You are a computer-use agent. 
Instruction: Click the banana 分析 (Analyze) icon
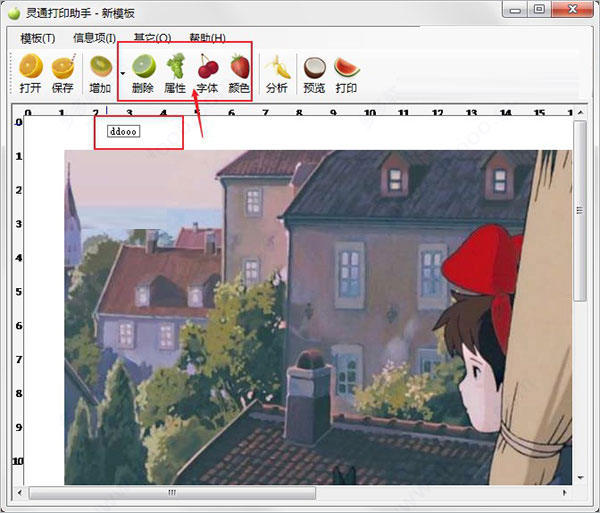coord(277,73)
